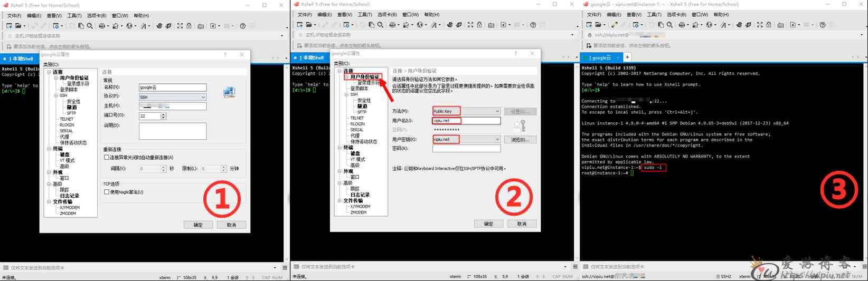
Task: Click lock icon in first window toolbar
Action: (189, 26)
